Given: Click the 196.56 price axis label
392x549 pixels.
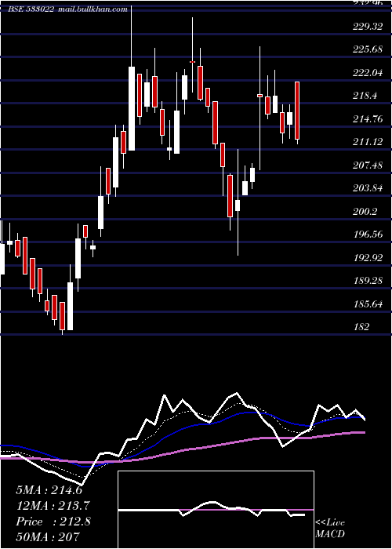Looking at the screenshot, I should click(x=368, y=235).
